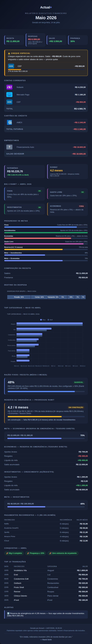92x644 pixels.
Task: Click the Moradia 30% segment of the expense bar
Action: coord(19,297)
